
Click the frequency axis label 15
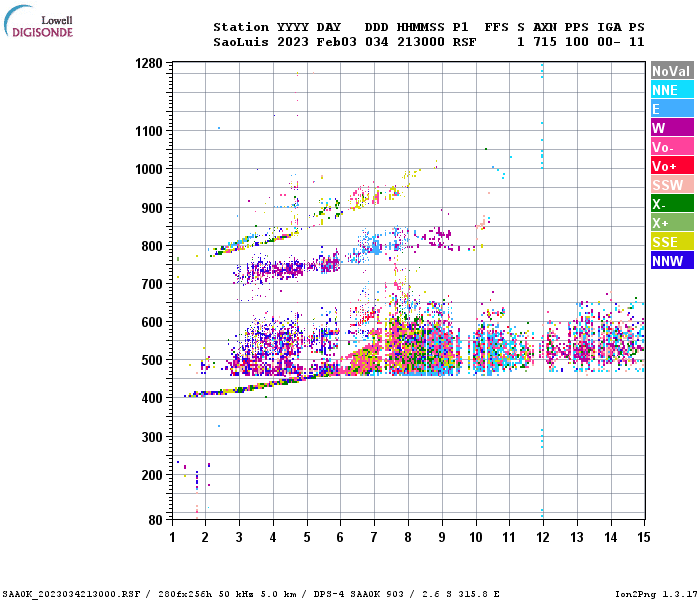(643, 537)
